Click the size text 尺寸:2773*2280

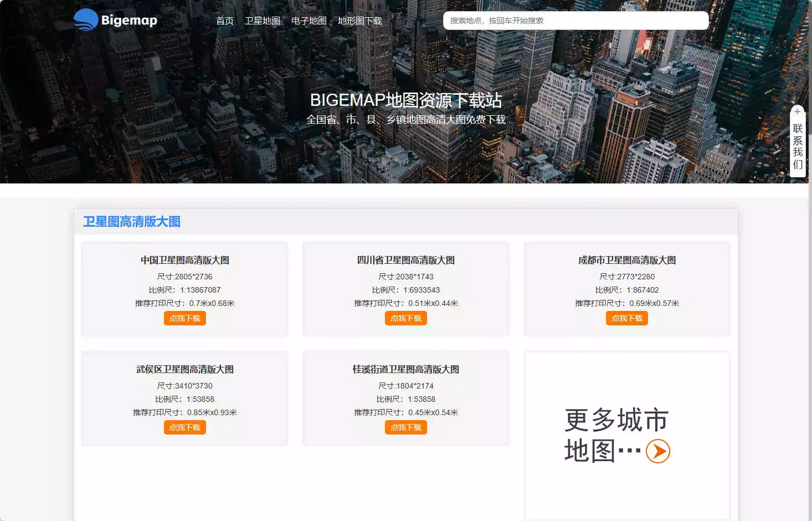pos(627,277)
